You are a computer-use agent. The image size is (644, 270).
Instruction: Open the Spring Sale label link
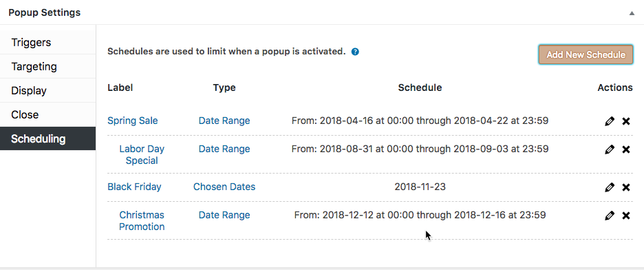click(133, 121)
